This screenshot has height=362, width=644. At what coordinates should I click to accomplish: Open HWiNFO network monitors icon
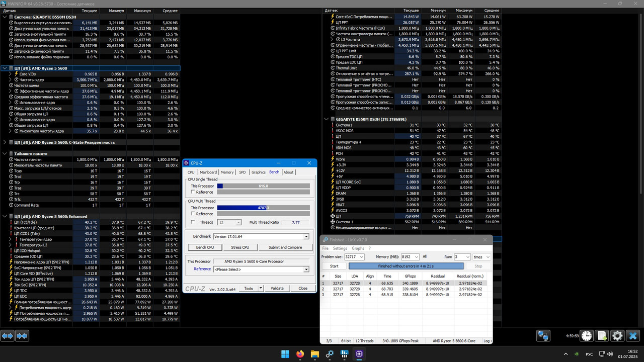tap(543, 335)
